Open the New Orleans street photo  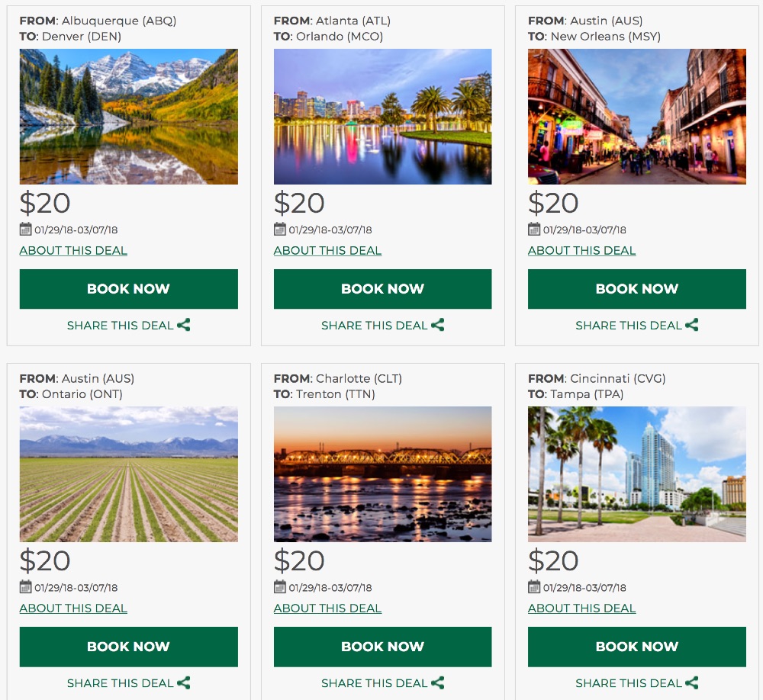(636, 117)
